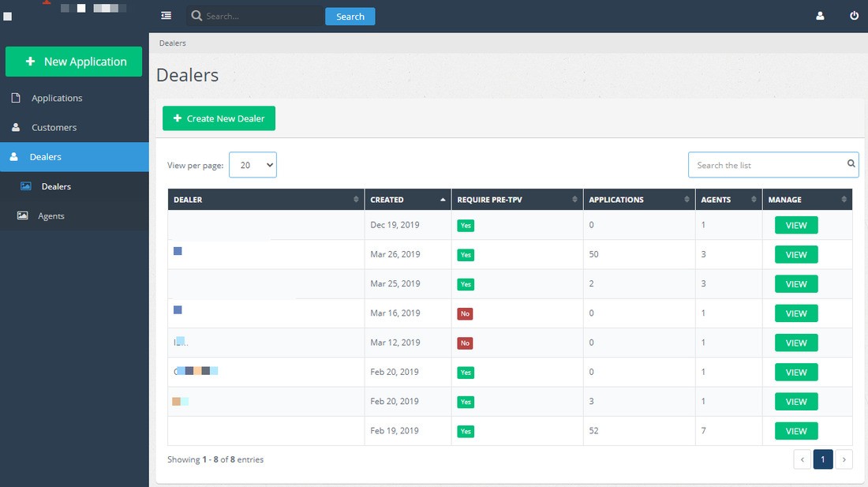Screen dimensions: 868x487
Task: Sort table by Require Pre-TPV column
Action: (x=516, y=200)
